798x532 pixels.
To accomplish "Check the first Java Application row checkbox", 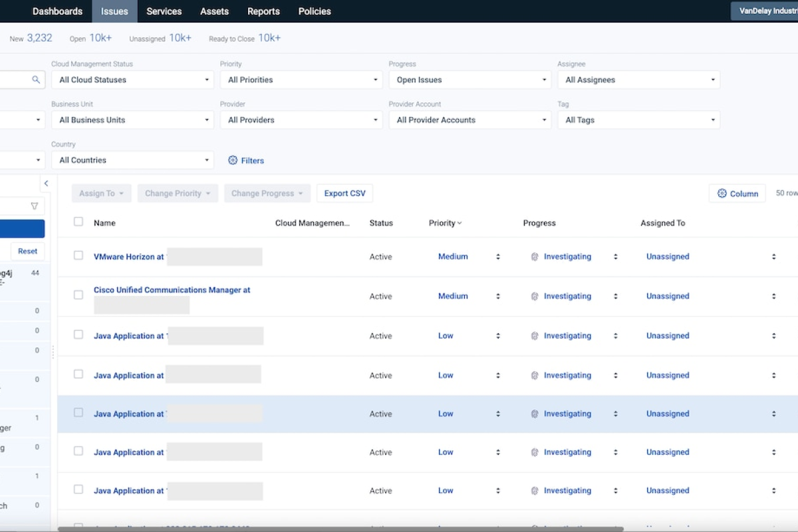I will pyautogui.click(x=78, y=334).
